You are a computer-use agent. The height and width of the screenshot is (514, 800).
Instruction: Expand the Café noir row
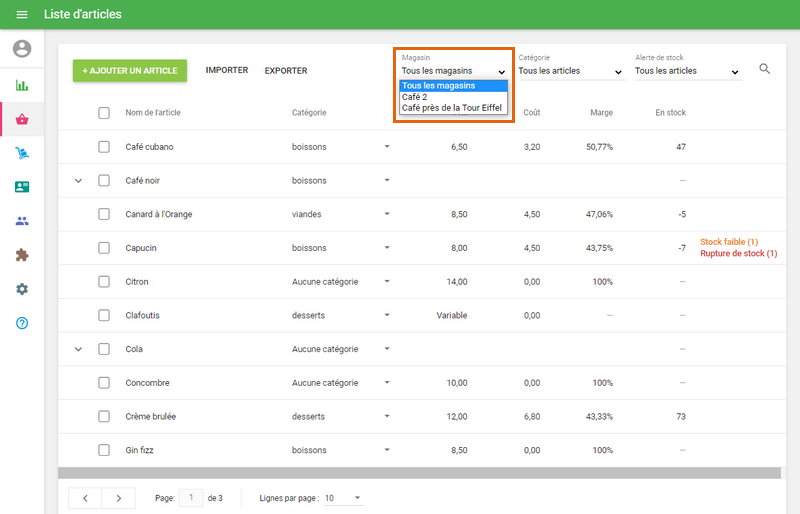(78, 181)
